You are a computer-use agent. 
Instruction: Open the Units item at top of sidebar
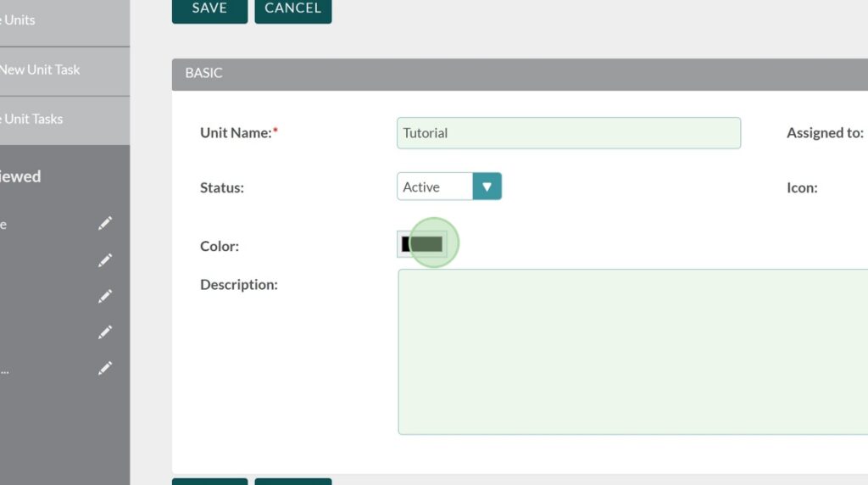pyautogui.click(x=20, y=20)
